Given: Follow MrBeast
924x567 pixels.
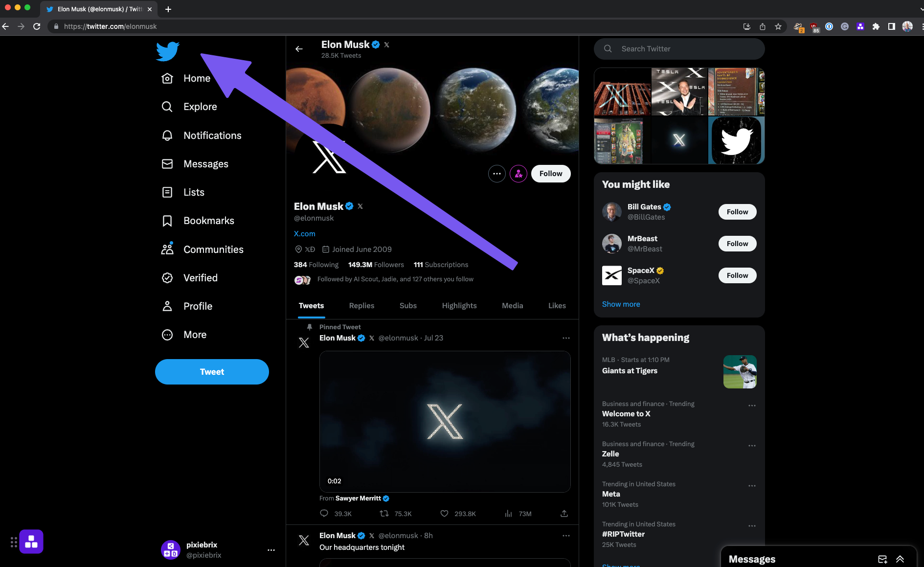Looking at the screenshot, I should point(737,244).
